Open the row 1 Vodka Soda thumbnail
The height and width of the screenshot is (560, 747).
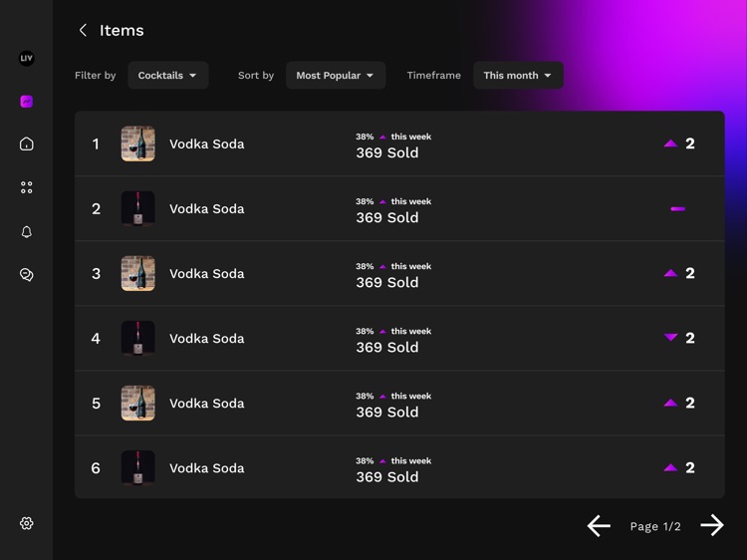(138, 143)
